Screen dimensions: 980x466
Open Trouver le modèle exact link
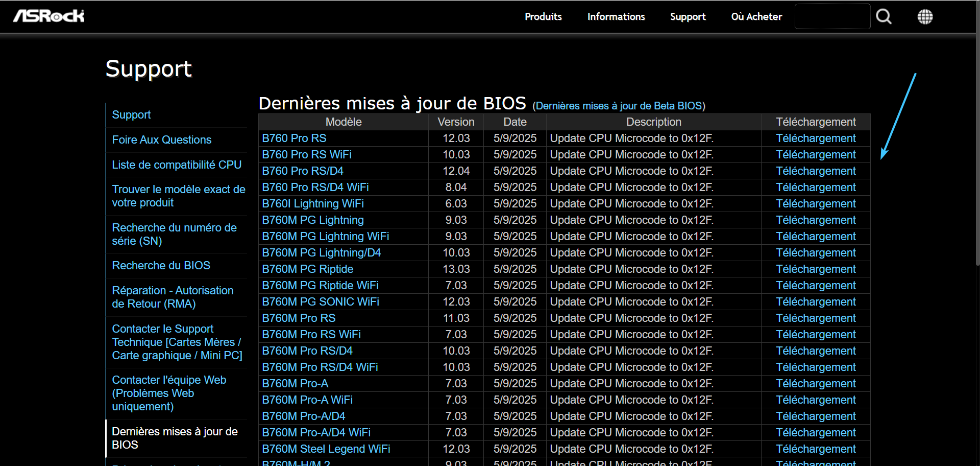coord(179,196)
